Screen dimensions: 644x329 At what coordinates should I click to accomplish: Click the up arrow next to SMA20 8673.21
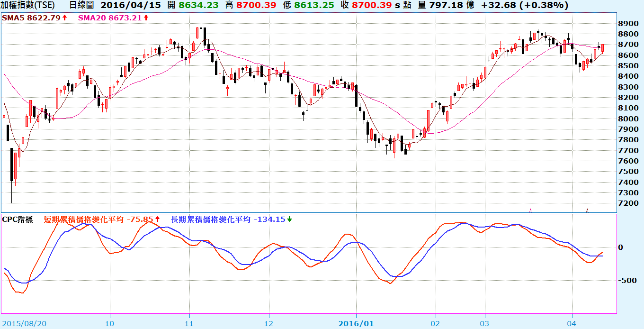[146, 18]
